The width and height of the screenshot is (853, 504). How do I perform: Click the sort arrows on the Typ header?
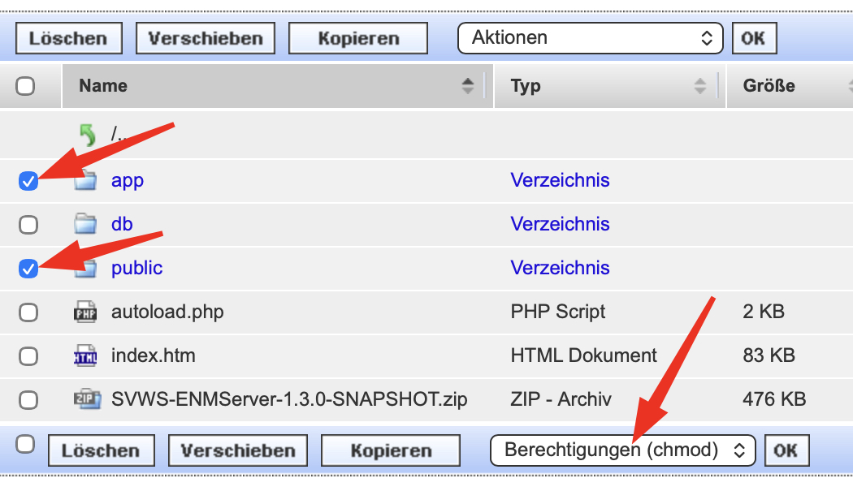point(697,85)
